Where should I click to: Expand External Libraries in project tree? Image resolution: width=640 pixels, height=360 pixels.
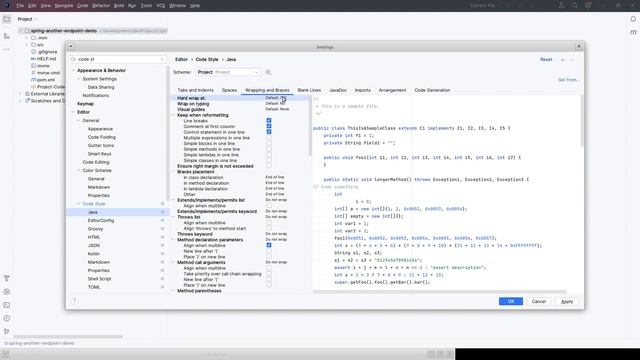[x=20, y=94]
